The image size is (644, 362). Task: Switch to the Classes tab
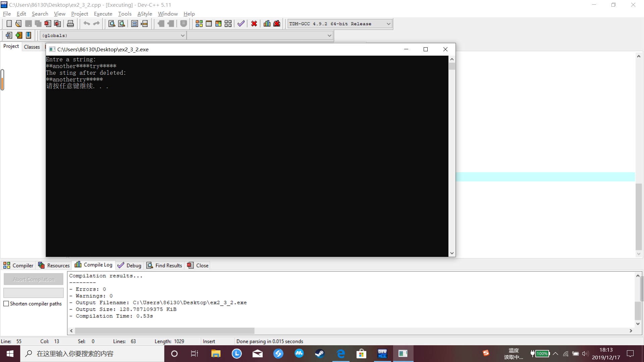point(32,47)
